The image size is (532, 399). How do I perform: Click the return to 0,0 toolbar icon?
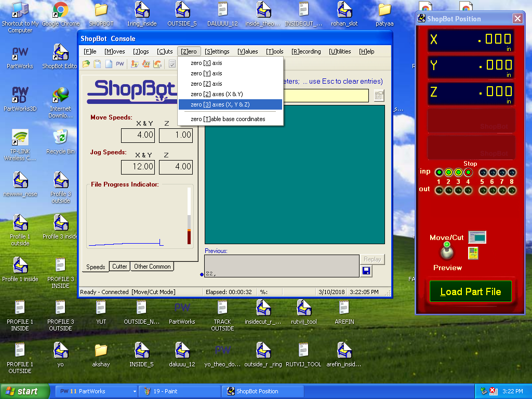(x=158, y=64)
